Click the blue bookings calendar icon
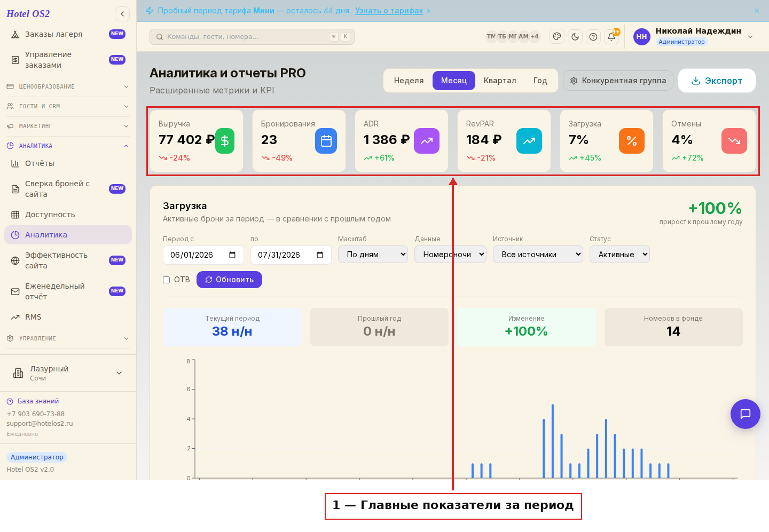769x532 pixels. tap(326, 141)
